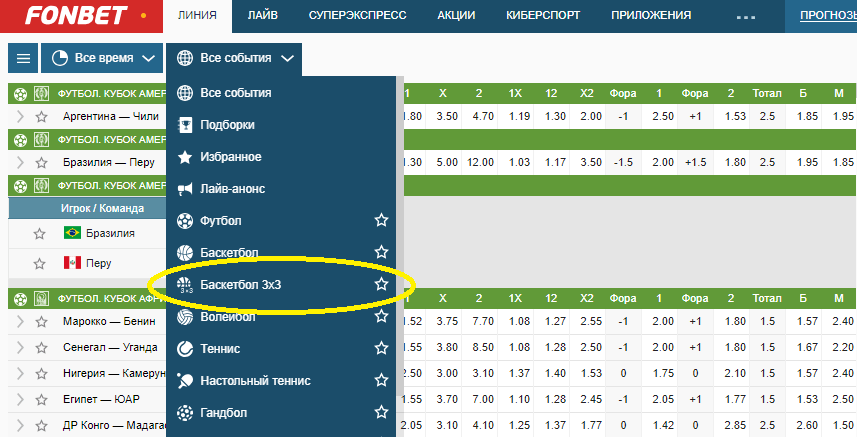This screenshot has width=857, height=437.
Task: Collapse the 'Все события' dropdown header
Action: point(234,58)
